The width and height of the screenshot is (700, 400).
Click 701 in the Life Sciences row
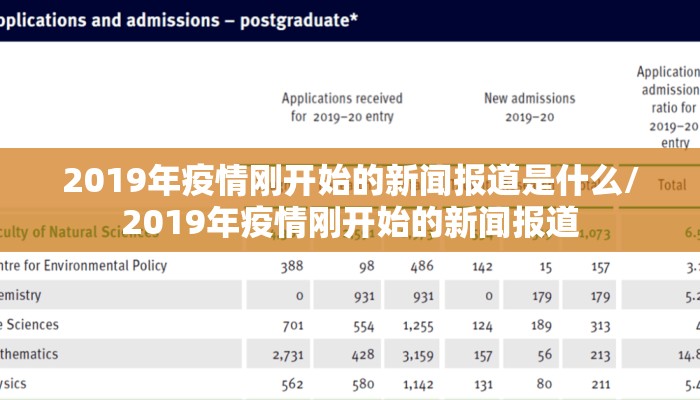[x=293, y=326]
